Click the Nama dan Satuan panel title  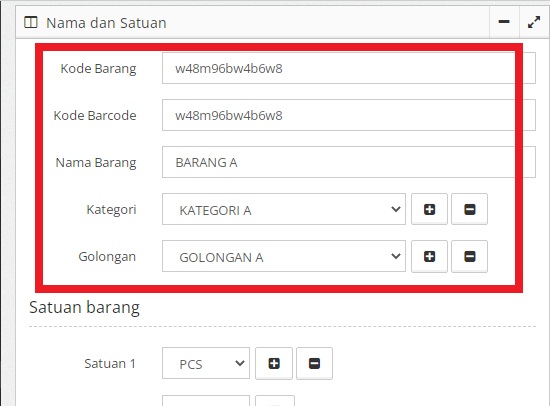tap(106, 23)
